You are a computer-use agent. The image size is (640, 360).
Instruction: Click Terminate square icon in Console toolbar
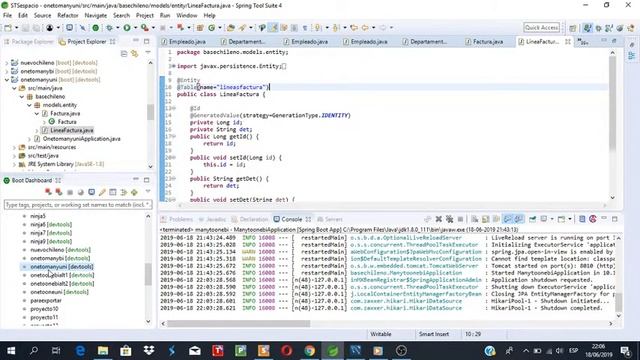(x=460, y=219)
